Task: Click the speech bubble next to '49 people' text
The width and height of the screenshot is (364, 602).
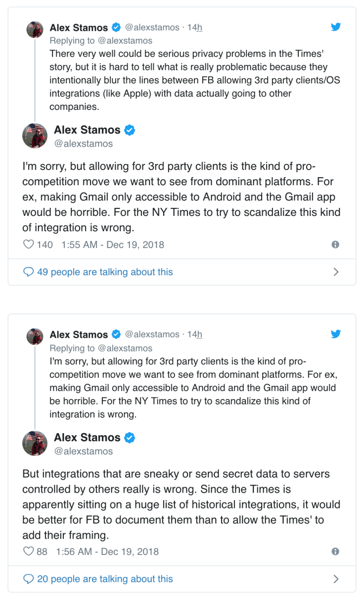Action: [28, 272]
